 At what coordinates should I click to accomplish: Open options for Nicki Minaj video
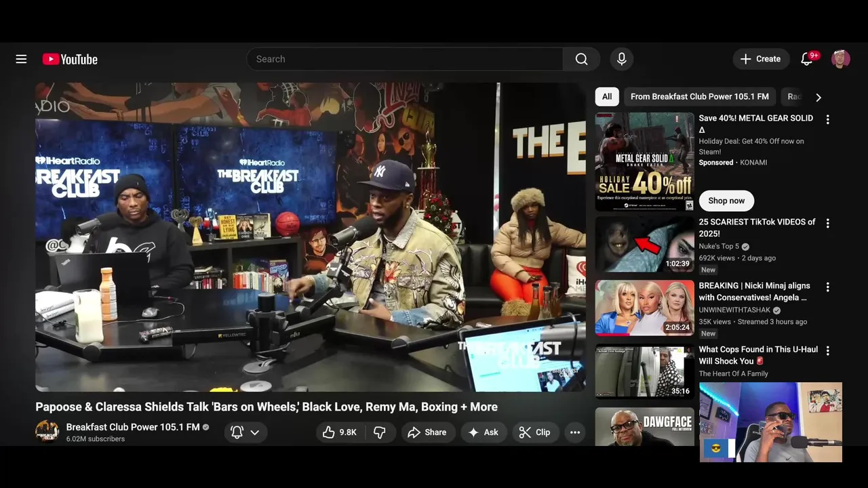click(827, 287)
